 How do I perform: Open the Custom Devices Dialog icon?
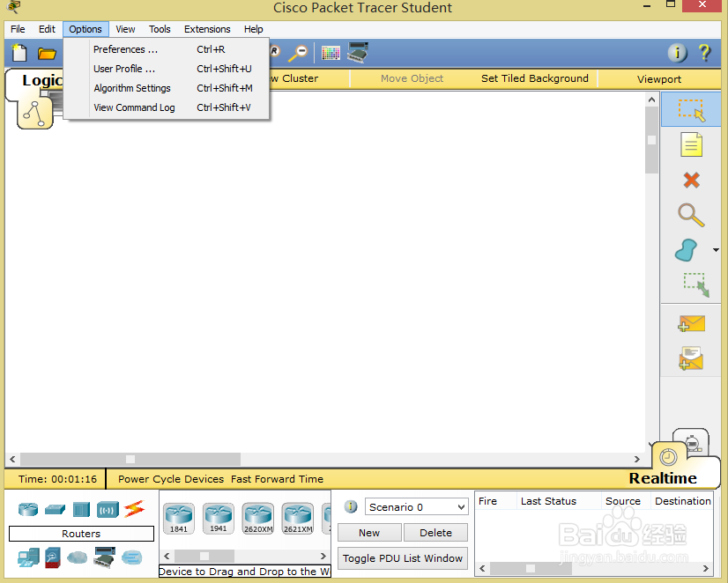coord(358,53)
